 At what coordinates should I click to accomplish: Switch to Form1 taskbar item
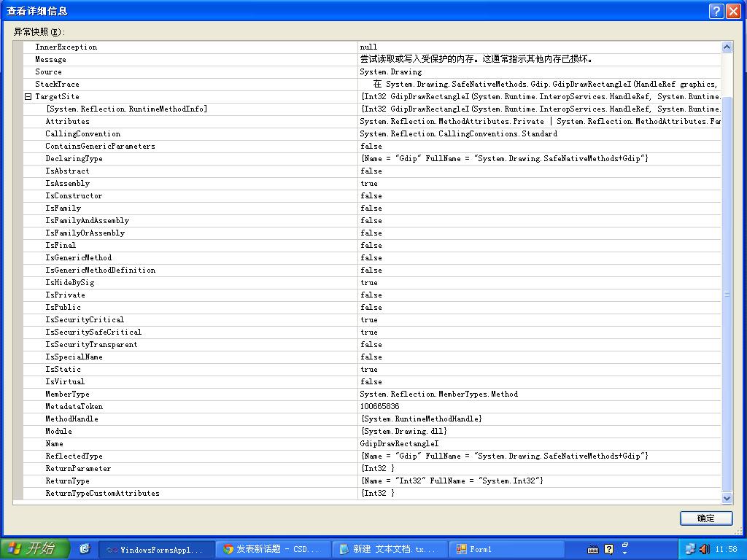pos(506,550)
